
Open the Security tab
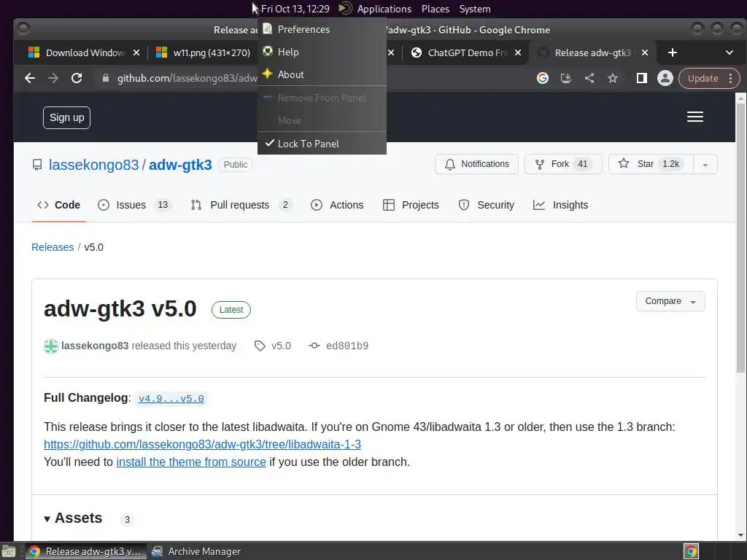(x=487, y=205)
